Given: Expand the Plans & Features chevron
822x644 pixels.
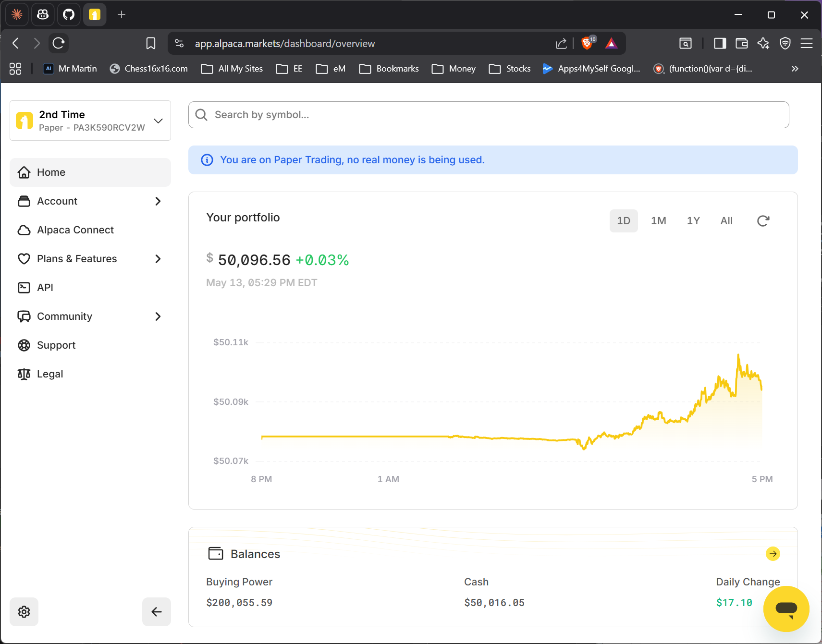Looking at the screenshot, I should [158, 259].
